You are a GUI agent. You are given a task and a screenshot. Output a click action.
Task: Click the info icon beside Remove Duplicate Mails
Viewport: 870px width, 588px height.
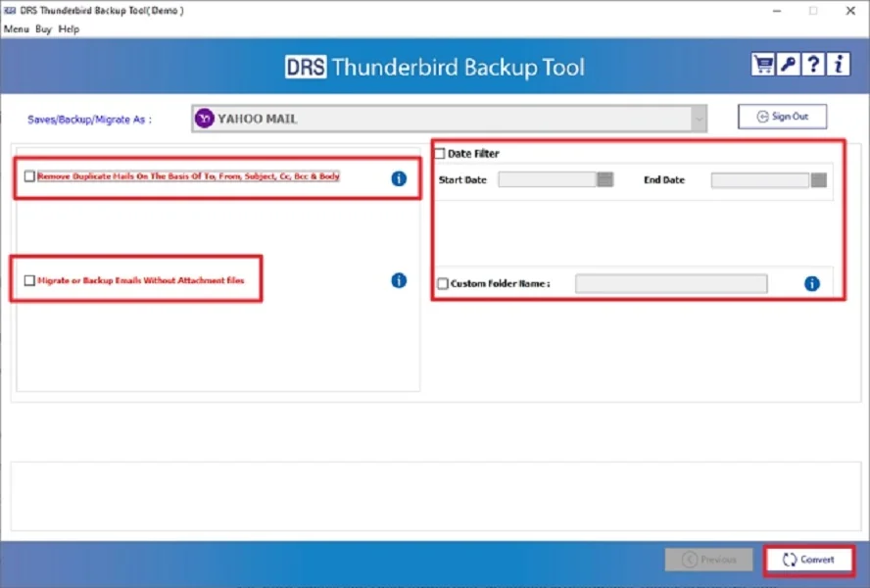pos(398,177)
